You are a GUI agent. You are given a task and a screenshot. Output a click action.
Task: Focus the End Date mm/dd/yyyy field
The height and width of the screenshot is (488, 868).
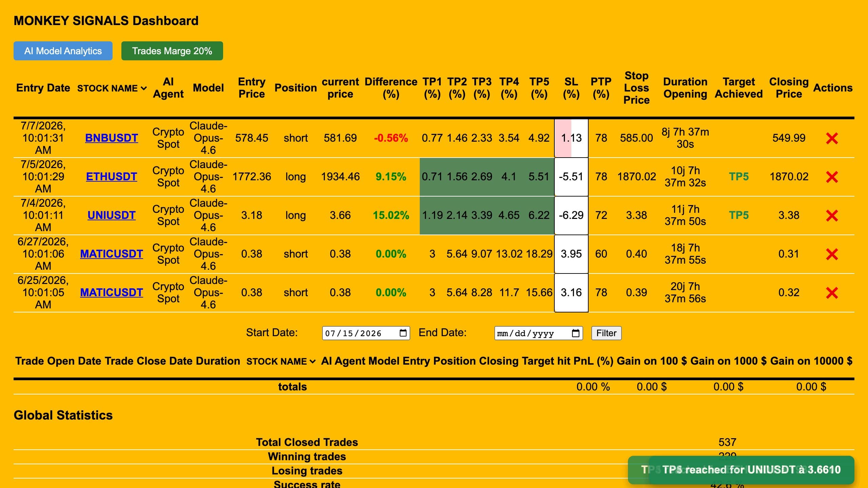[x=538, y=333]
